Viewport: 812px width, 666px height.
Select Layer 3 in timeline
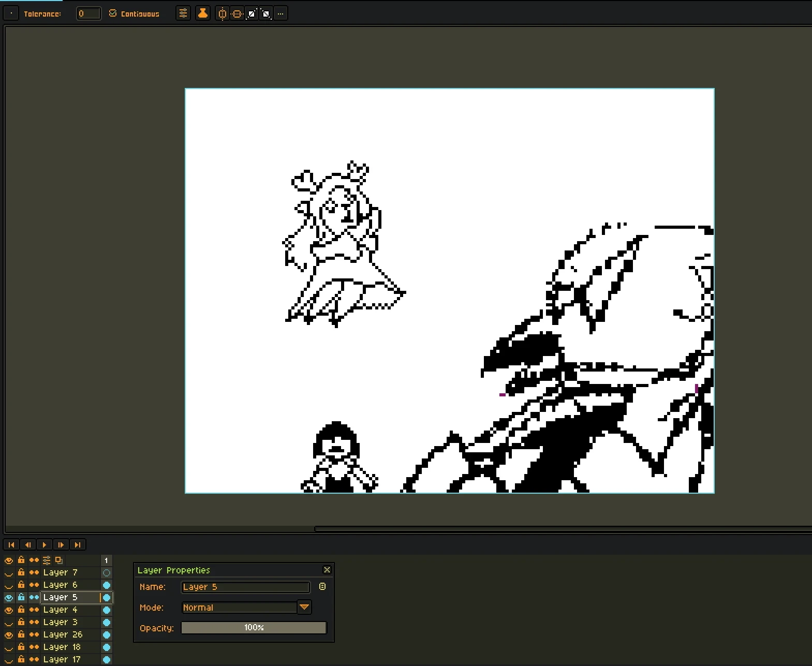(x=70, y=622)
